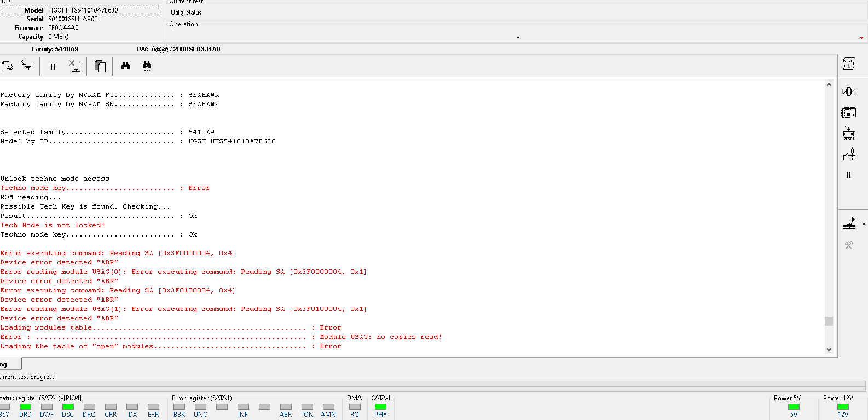Click the log scrollbar up arrow
This screenshot has width=868, height=420.
tap(829, 84)
